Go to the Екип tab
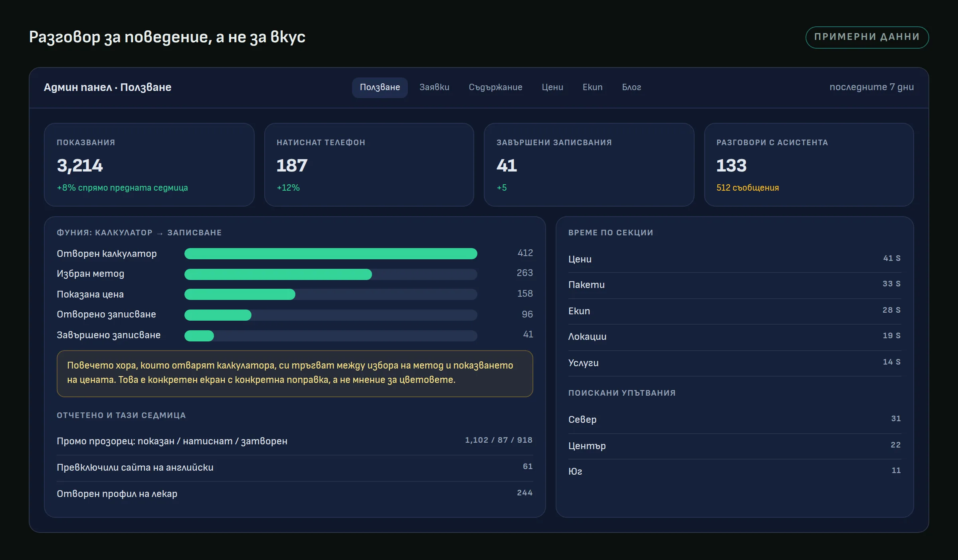Screen dimensions: 958x560 (592, 87)
